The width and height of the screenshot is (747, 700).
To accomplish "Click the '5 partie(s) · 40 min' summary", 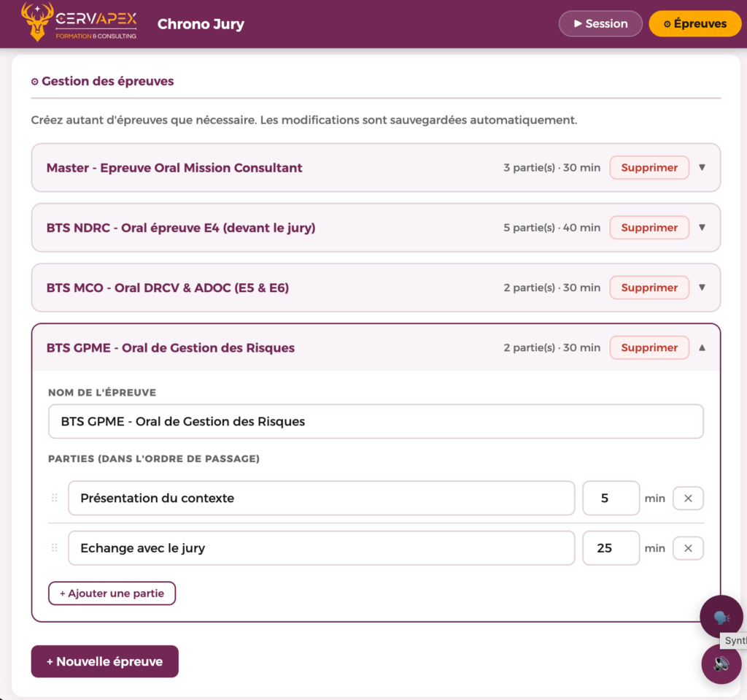I will (551, 228).
